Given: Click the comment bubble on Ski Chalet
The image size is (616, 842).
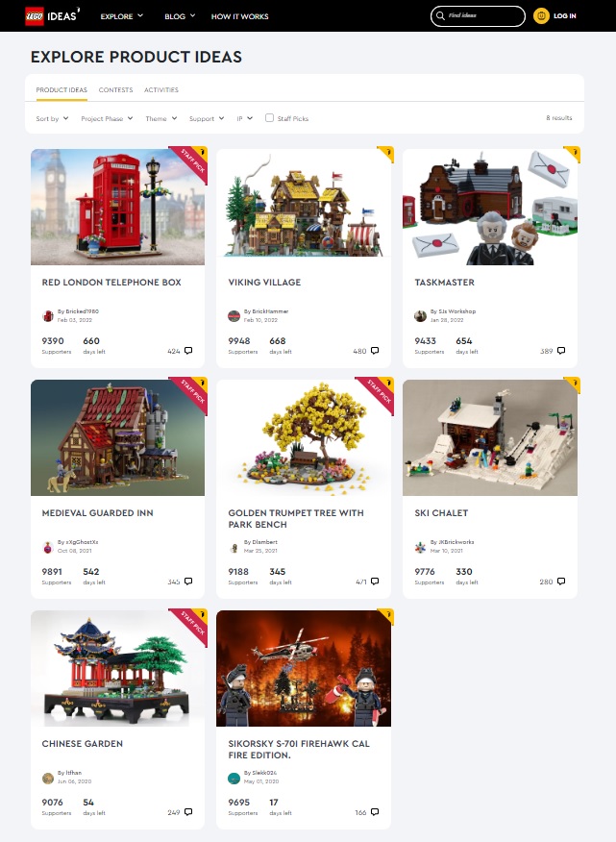Looking at the screenshot, I should click(x=561, y=582).
